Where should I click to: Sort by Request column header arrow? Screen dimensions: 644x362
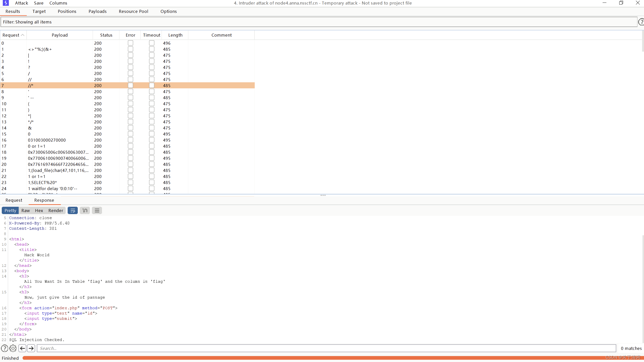[x=22, y=35]
